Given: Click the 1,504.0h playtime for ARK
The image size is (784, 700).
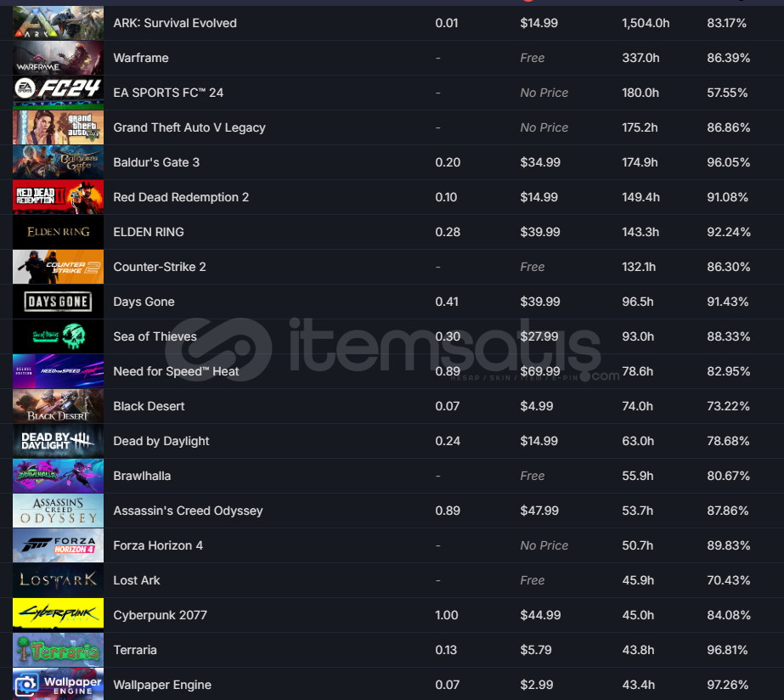Looking at the screenshot, I should click(x=646, y=23).
